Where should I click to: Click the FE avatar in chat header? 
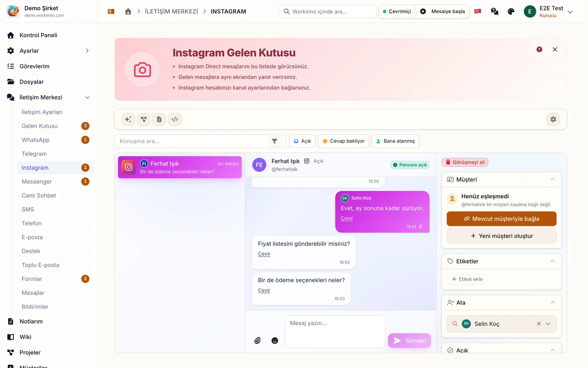coord(259,165)
